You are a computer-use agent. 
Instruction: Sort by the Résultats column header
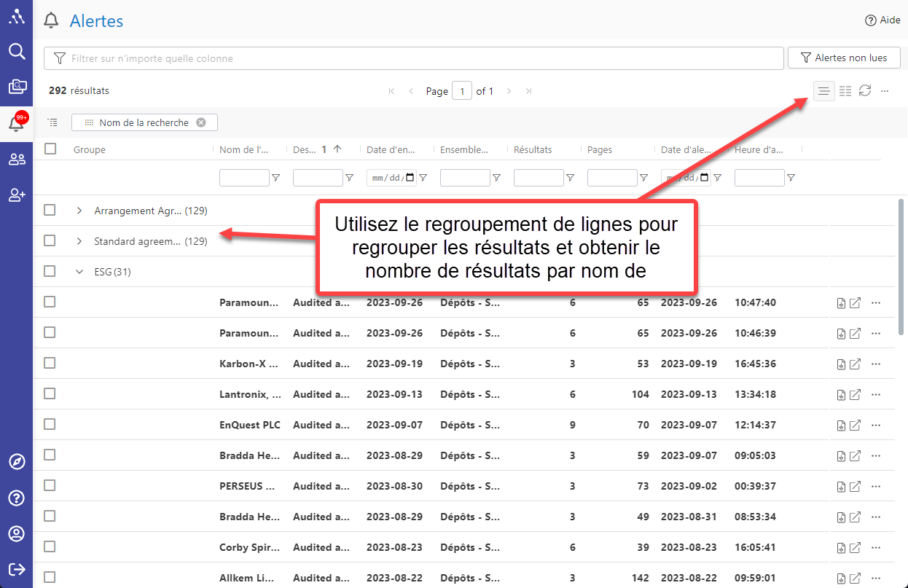coord(533,149)
